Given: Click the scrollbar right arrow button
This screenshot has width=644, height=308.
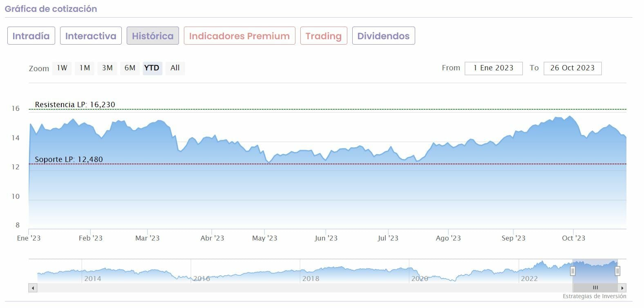Looking at the screenshot, I should click(622, 288).
